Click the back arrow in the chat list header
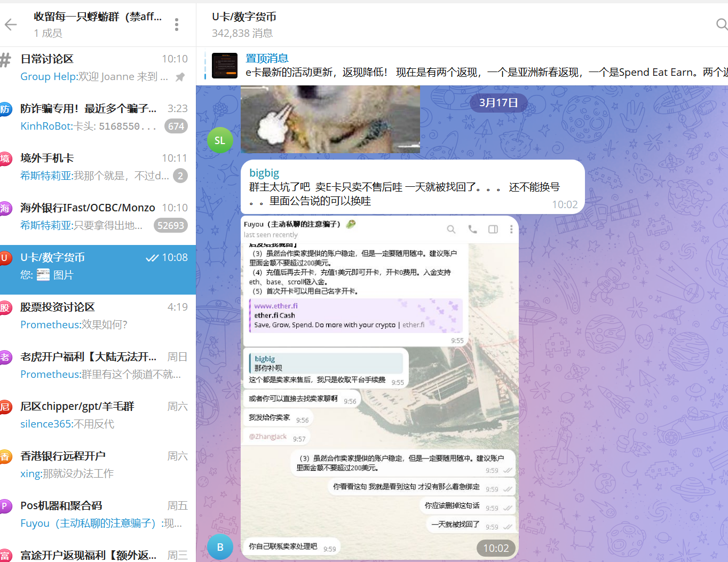 tap(10, 24)
